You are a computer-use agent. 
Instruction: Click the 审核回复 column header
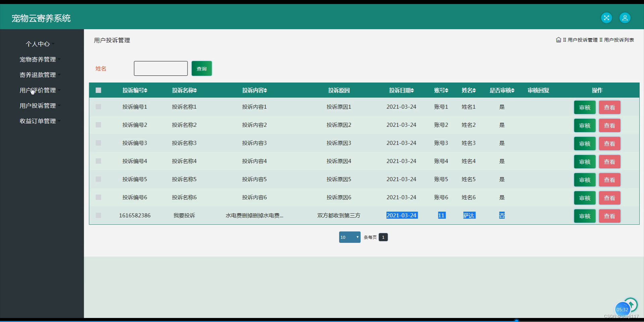[x=538, y=90]
